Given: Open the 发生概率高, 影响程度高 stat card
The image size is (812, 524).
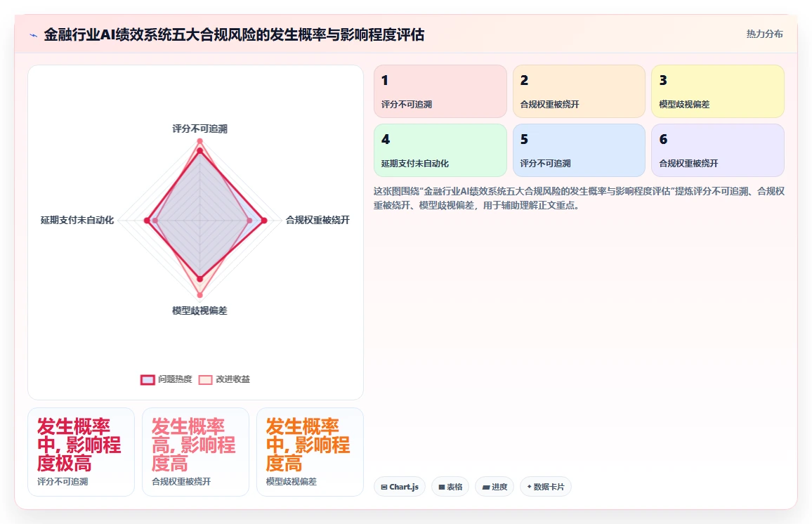Looking at the screenshot, I should click(x=196, y=452).
